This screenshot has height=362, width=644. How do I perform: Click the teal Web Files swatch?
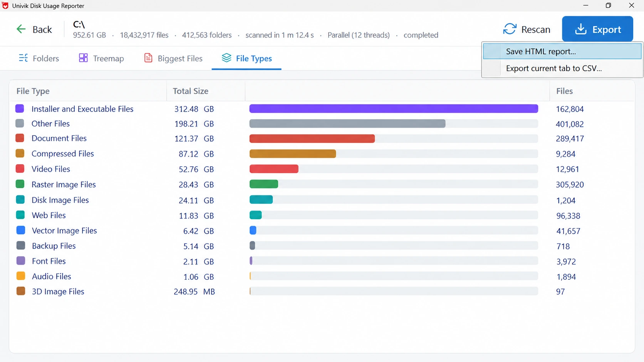(x=20, y=215)
